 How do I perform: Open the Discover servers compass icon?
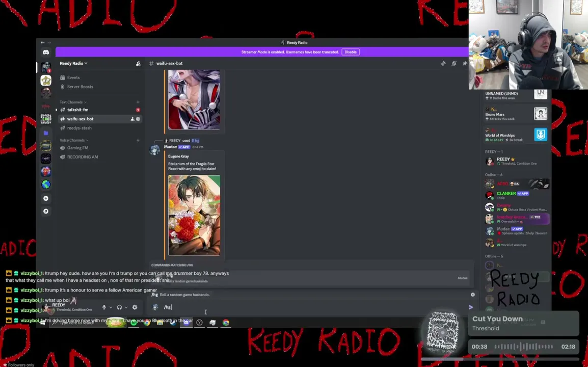click(x=46, y=211)
